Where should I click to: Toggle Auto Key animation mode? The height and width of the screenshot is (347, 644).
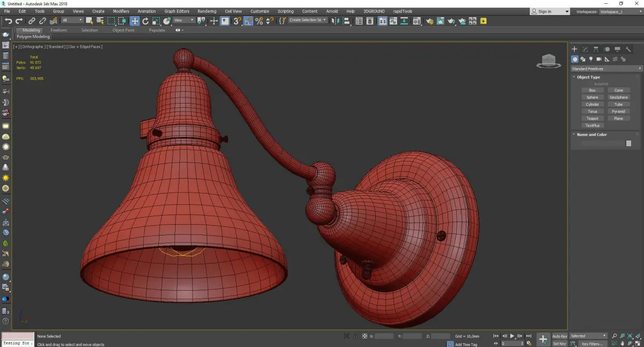point(559,336)
